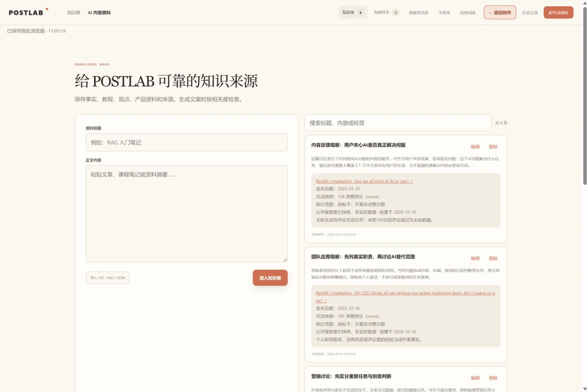Image resolution: width=588 pixels, height=392 pixels.
Task: Click the heading 给 POSTLAB 可靠的知识来源
Action: [x=166, y=81]
